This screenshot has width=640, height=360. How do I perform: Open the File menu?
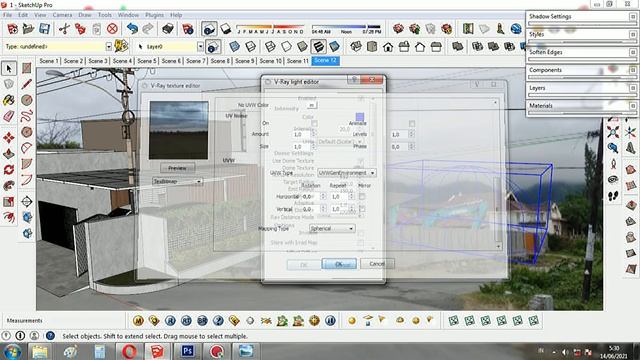(7, 15)
